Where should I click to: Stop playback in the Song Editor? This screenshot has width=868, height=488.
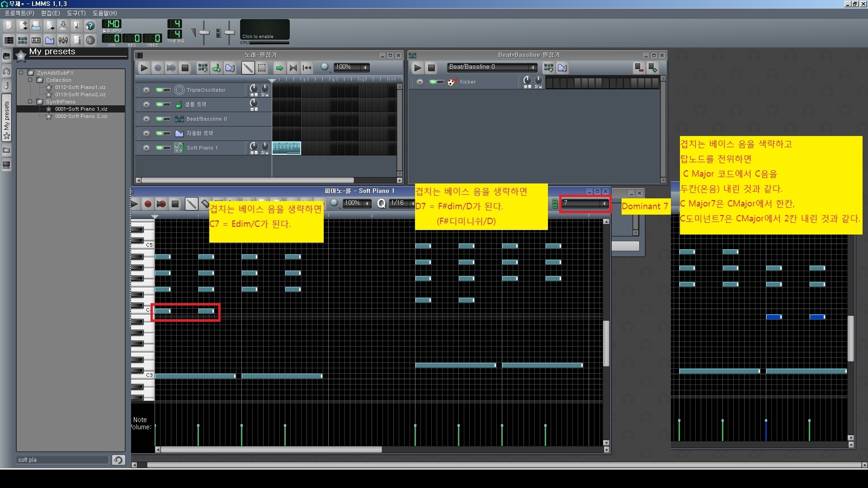tap(185, 68)
